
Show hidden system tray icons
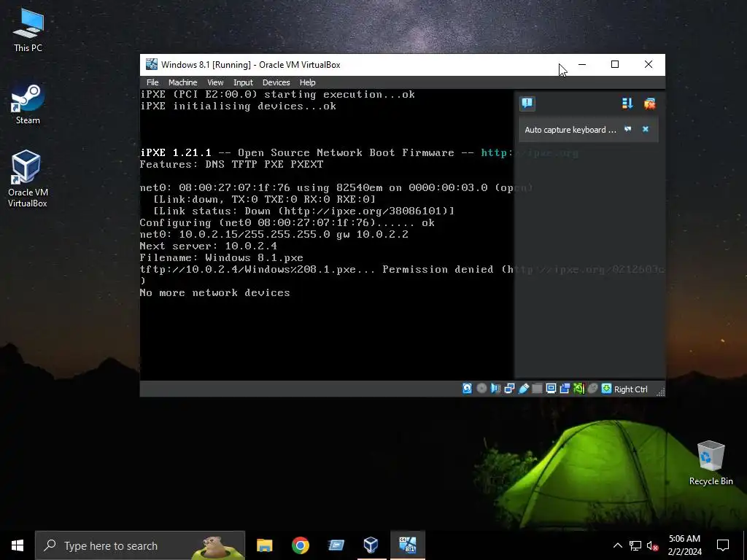[x=617, y=545]
